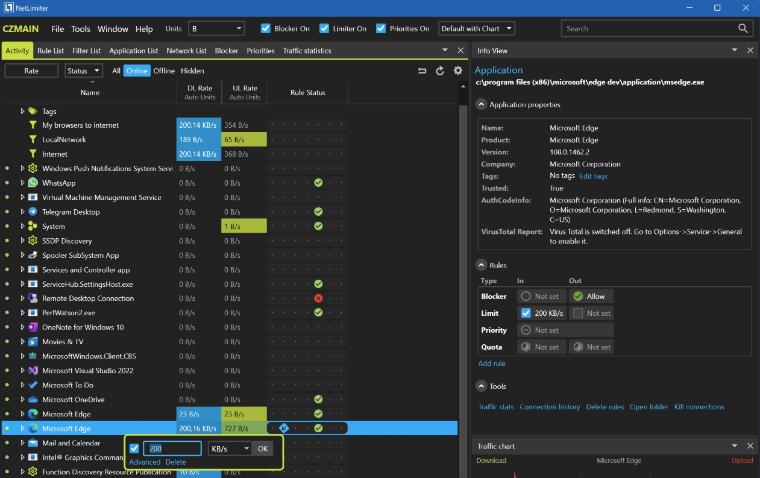This screenshot has width=760, height=478.
Task: Open the KB/s unit dropdown in limit popup
Action: [x=229, y=449]
